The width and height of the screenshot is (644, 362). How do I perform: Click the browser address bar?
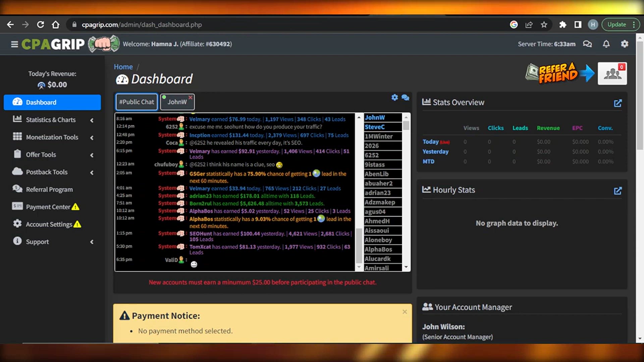pyautogui.click(x=288, y=24)
